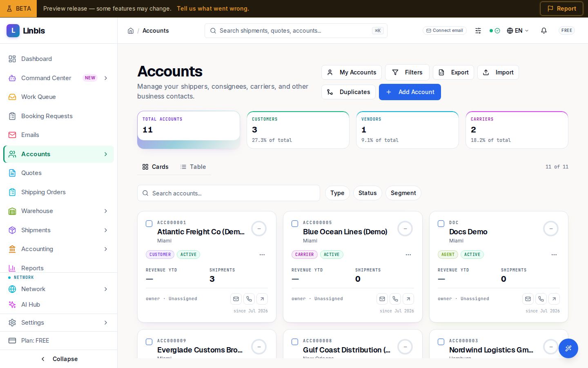This screenshot has width=588, height=368.
Task: Open the display settings sliders icon
Action: [478, 31]
